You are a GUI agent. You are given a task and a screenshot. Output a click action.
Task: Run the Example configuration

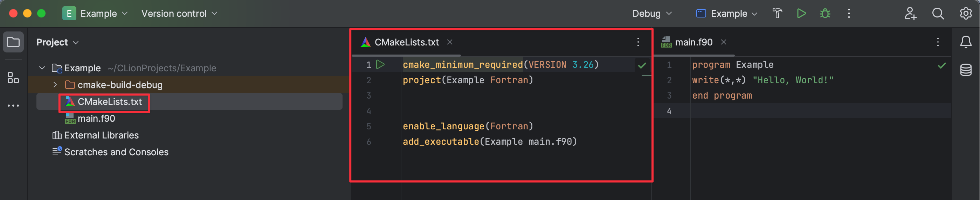pos(801,14)
